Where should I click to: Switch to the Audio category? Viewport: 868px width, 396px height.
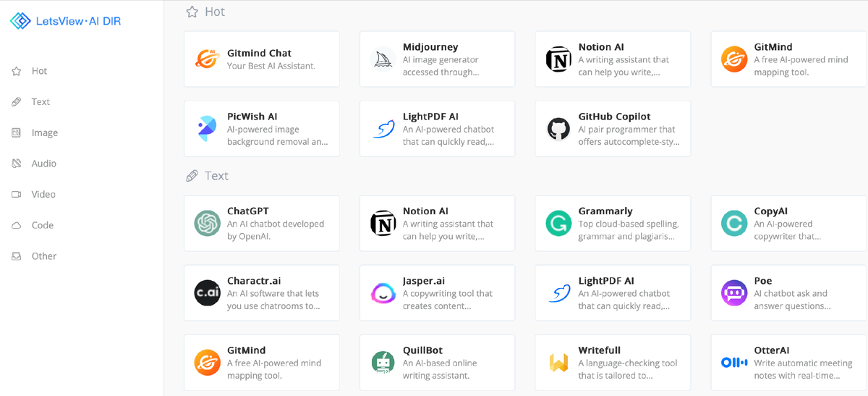click(44, 164)
